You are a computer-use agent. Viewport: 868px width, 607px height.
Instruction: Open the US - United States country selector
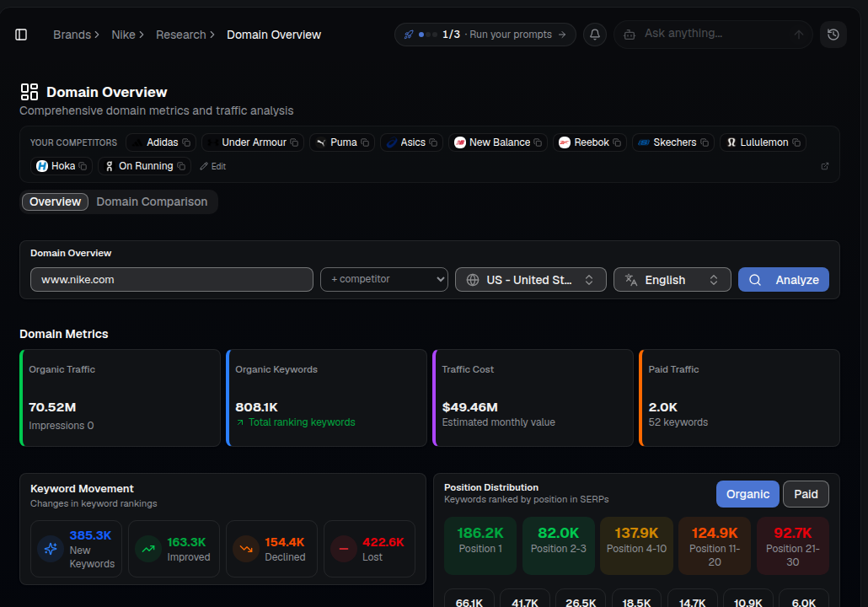(x=530, y=280)
